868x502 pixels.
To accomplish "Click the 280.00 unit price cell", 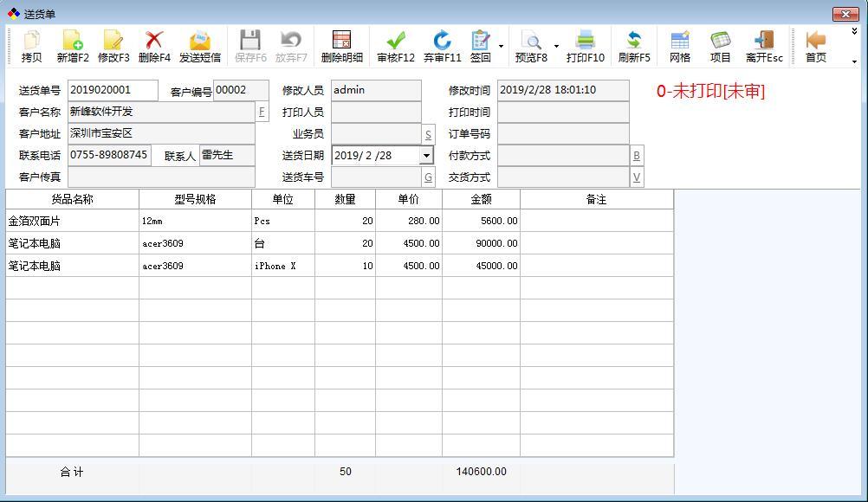I will 409,222.
